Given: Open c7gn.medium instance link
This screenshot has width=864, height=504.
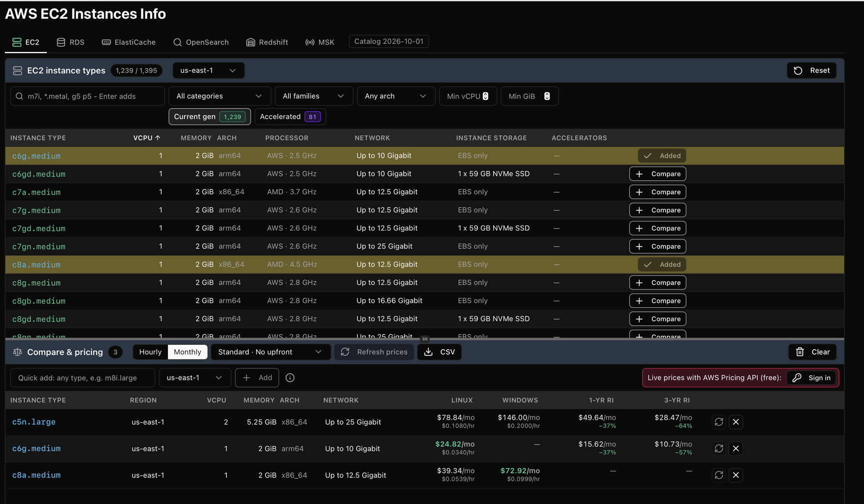Looking at the screenshot, I should click(39, 247).
